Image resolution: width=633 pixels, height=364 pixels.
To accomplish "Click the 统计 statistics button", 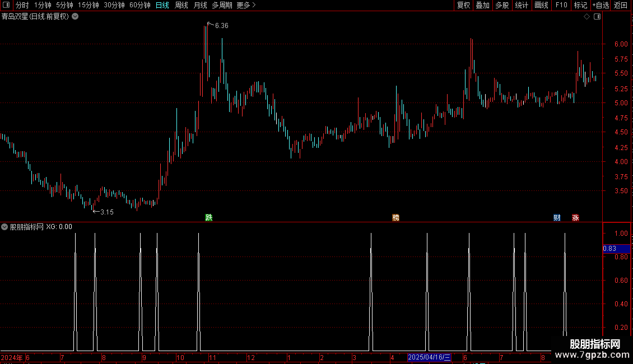I will (x=522, y=5).
